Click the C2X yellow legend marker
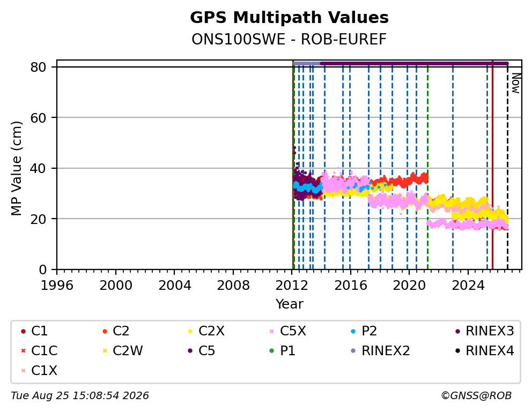 (x=190, y=331)
